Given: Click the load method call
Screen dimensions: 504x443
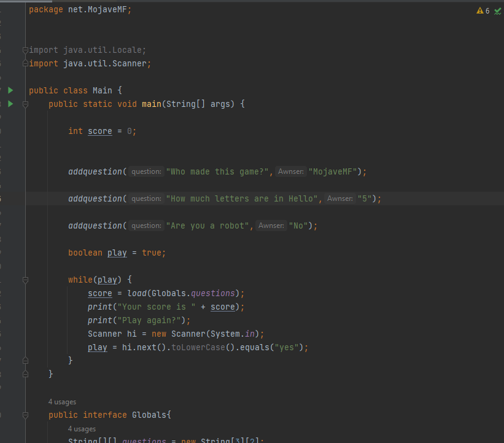Looking at the screenshot, I should pos(137,294).
